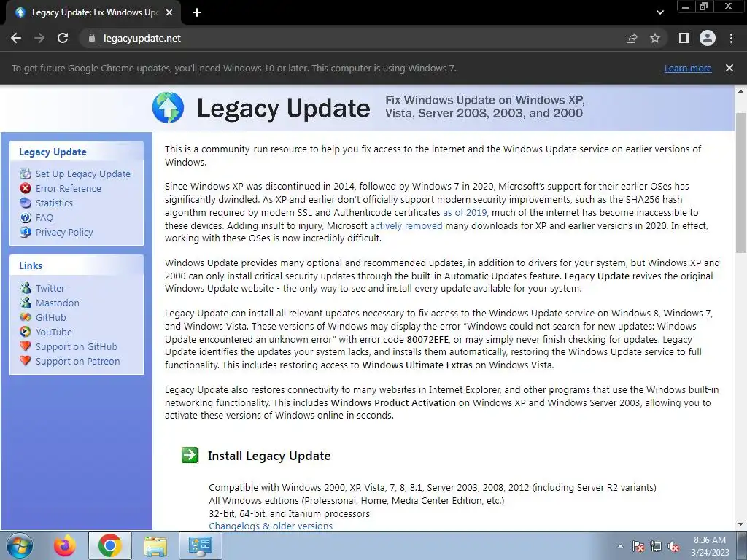Click the scrollbar up arrow
Viewport: 747px width, 560px height.
[x=740, y=90]
